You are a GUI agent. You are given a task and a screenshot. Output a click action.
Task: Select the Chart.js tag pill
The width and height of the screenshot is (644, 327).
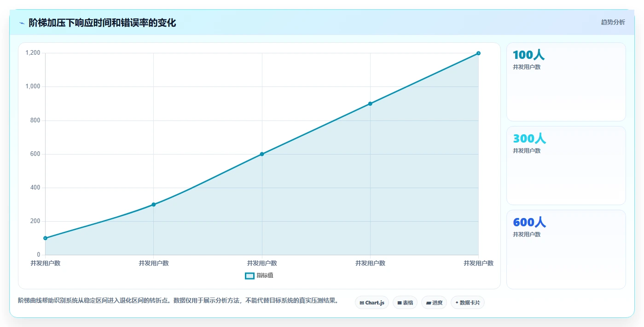pos(372,303)
